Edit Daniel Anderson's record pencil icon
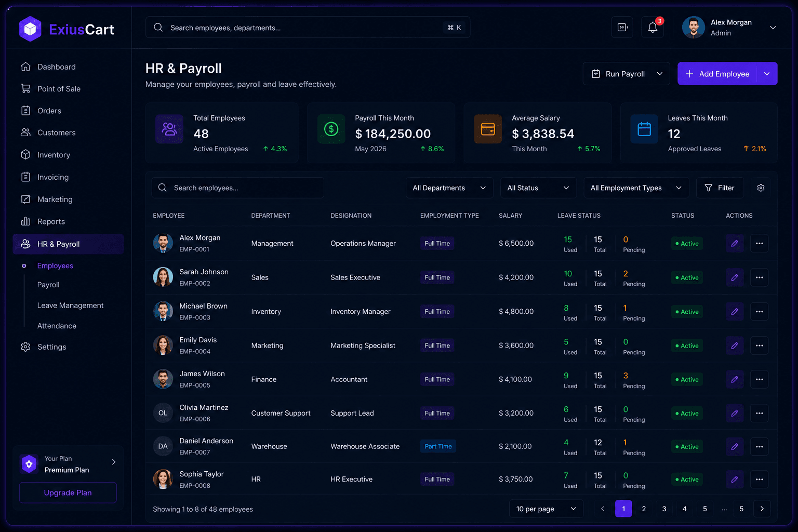Viewport: 798px width, 532px height. click(x=735, y=446)
